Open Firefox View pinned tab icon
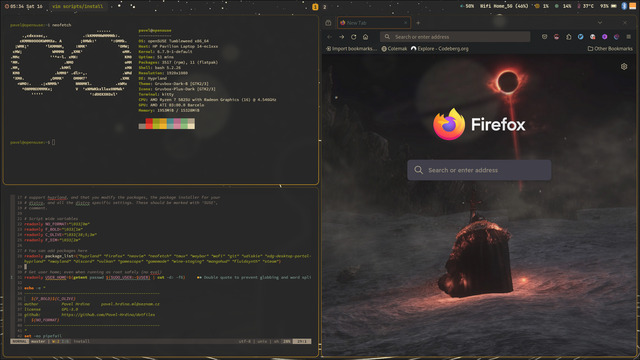This screenshot has width=640, height=360. click(328, 23)
